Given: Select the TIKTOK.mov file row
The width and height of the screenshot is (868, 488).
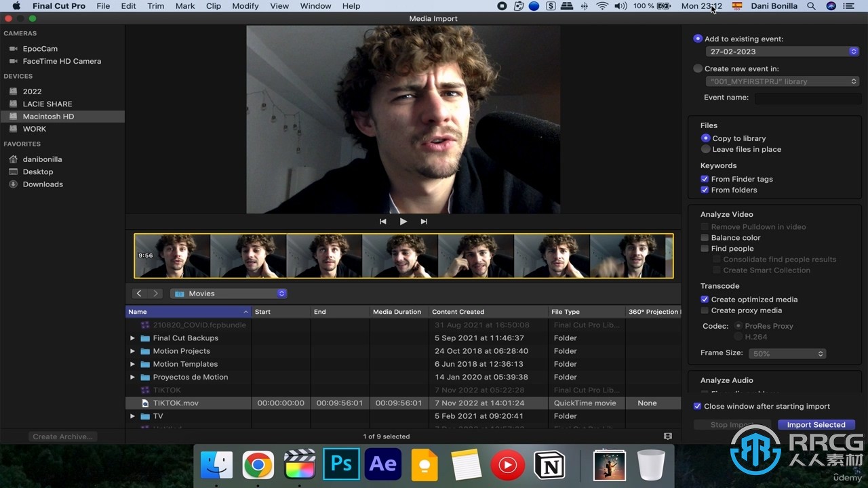Looking at the screenshot, I should (403, 403).
